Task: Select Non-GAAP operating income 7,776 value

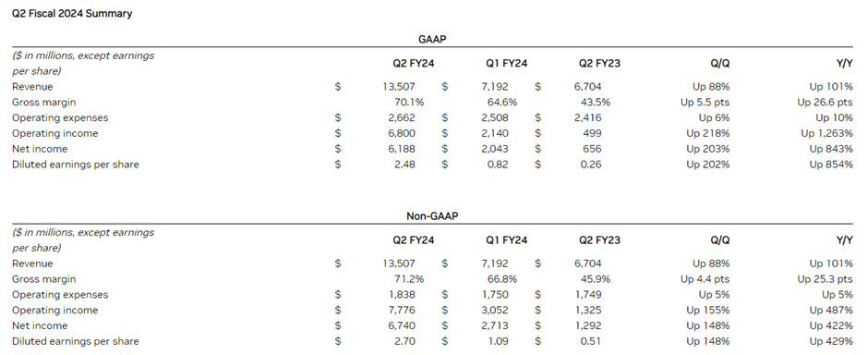Action: (402, 310)
